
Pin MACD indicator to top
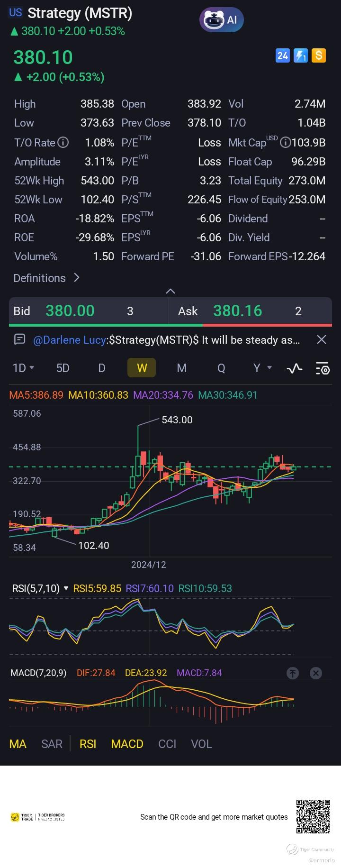pyautogui.click(x=293, y=673)
